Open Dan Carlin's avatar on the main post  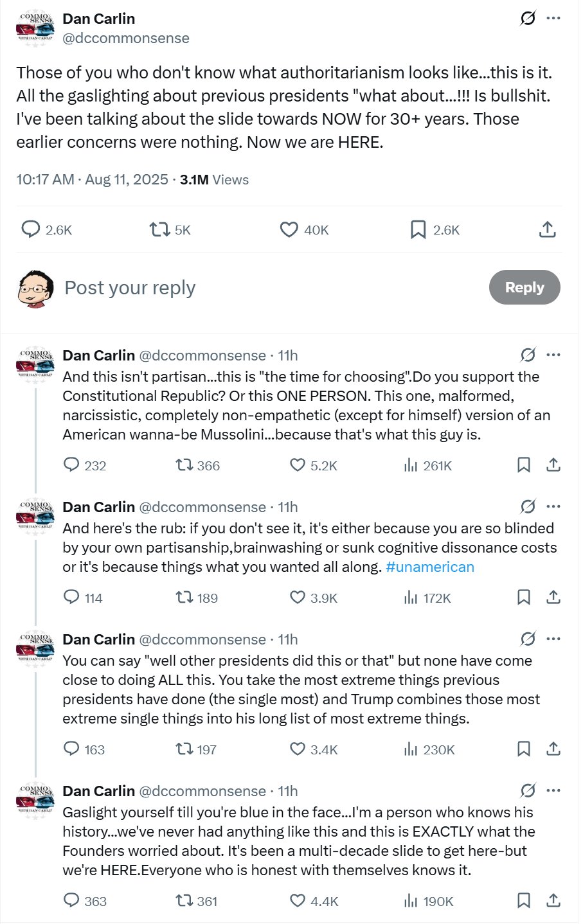click(36, 28)
